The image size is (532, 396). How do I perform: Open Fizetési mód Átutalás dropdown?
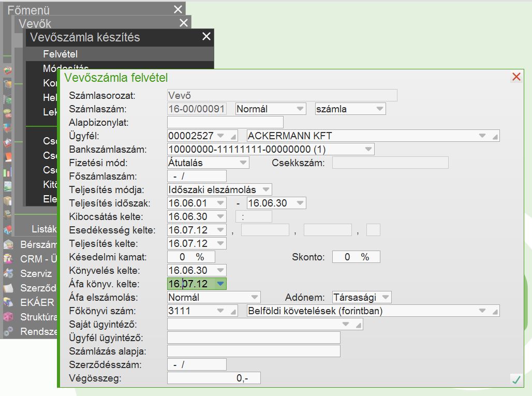pos(243,163)
